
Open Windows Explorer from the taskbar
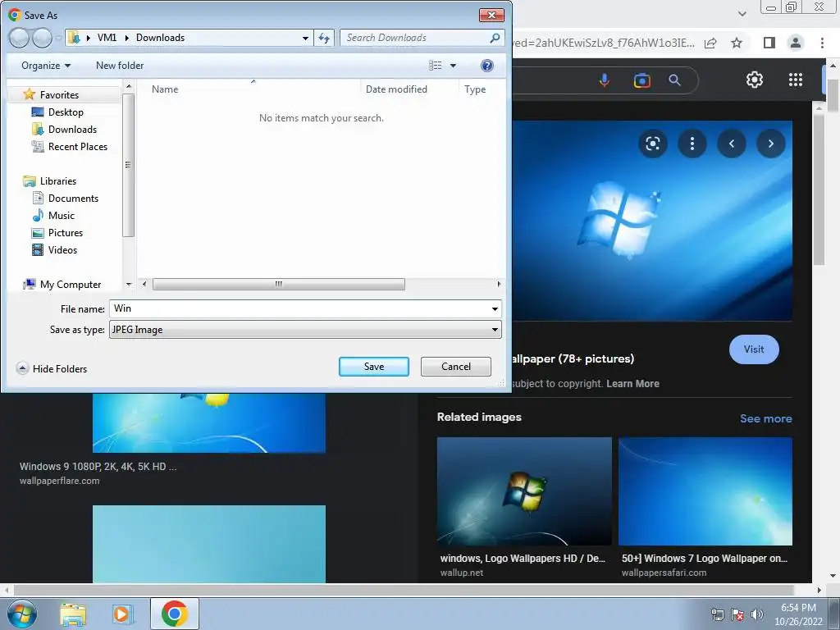(x=73, y=614)
